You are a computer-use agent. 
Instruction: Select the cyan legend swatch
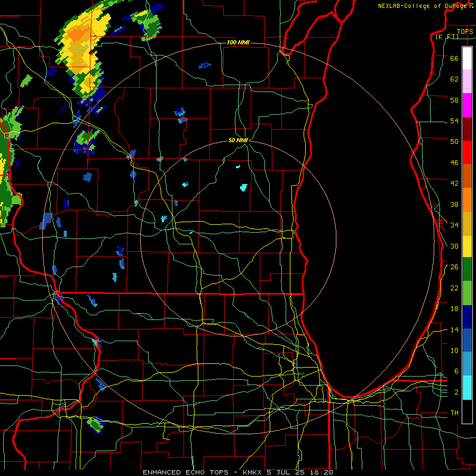pos(467,388)
